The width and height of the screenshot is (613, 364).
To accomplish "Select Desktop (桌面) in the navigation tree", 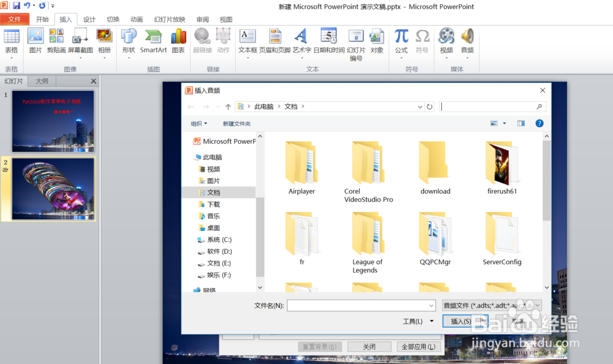I will coord(213,227).
